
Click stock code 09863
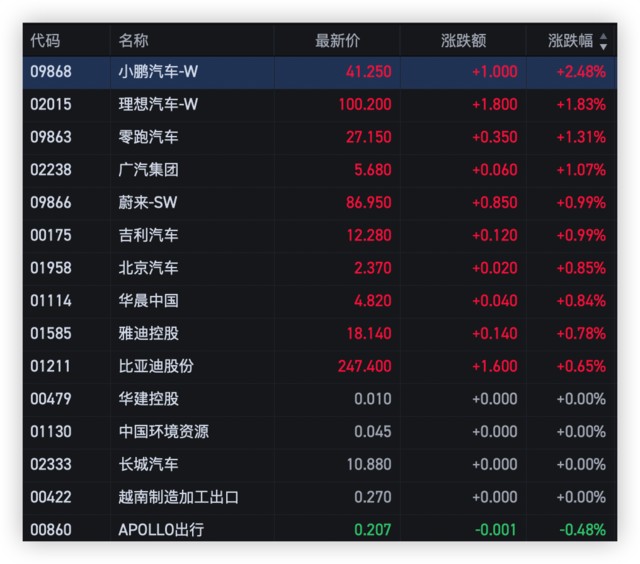click(x=50, y=137)
